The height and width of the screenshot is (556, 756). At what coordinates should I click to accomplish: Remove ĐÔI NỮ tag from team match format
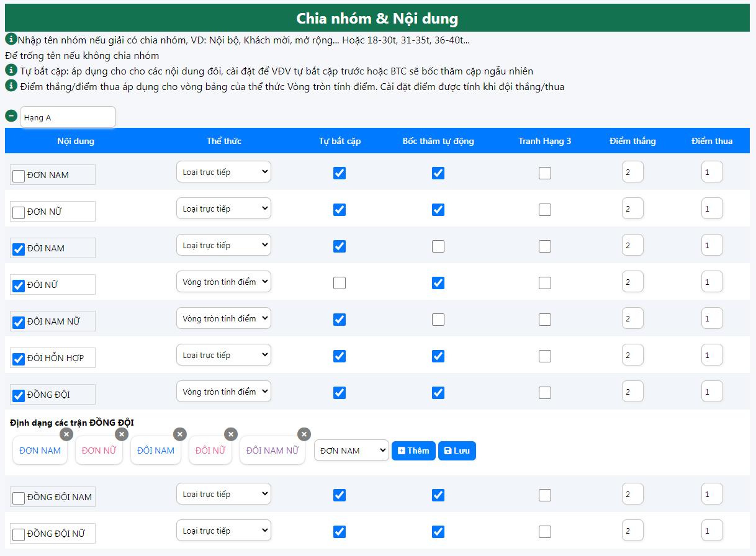231,434
